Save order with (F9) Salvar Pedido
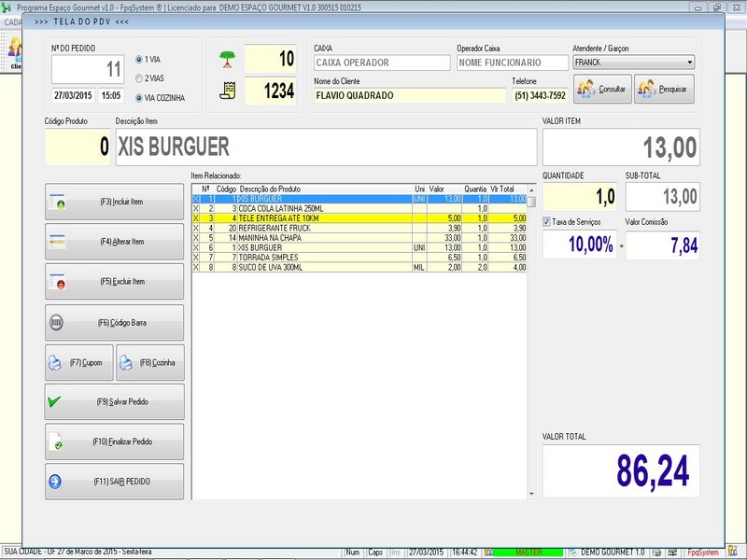Screen dimensions: 747x560 (114, 402)
